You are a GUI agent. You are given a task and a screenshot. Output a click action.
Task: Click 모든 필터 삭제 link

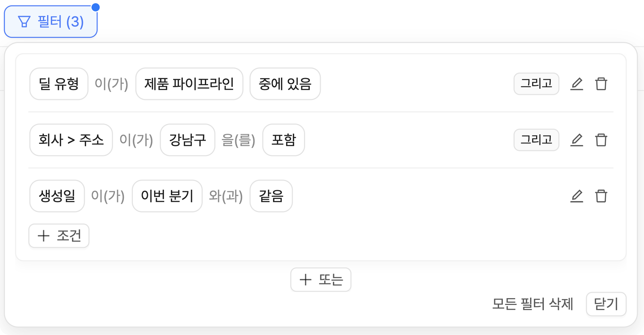[x=532, y=304]
